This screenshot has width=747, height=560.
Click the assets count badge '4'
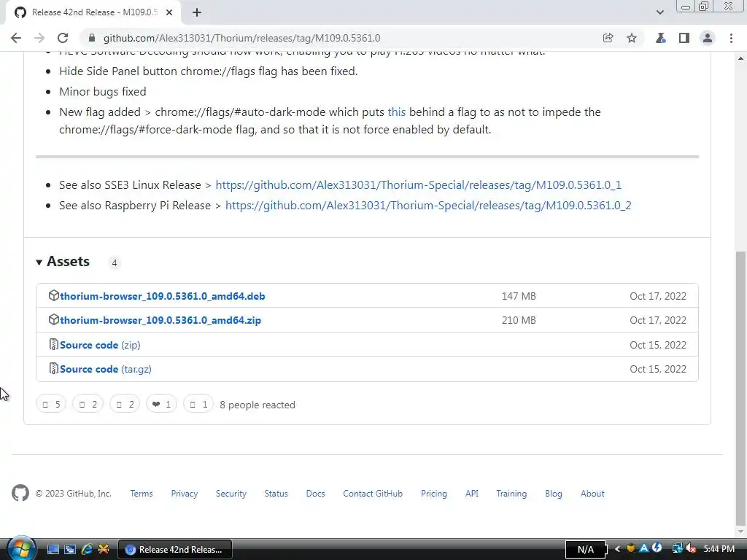tap(115, 262)
